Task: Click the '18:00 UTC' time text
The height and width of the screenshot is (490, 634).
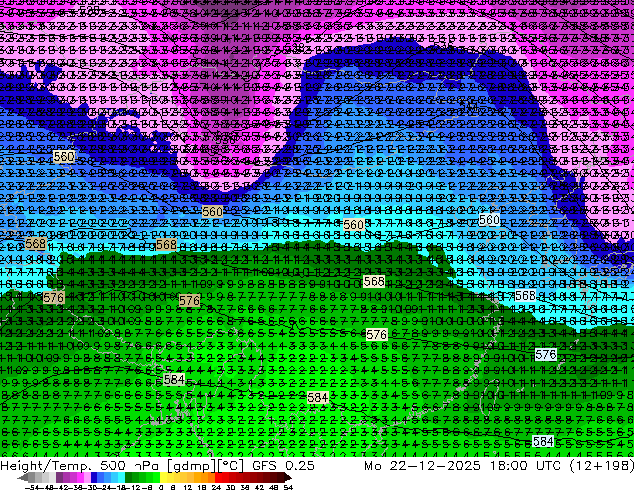Action: [525, 466]
